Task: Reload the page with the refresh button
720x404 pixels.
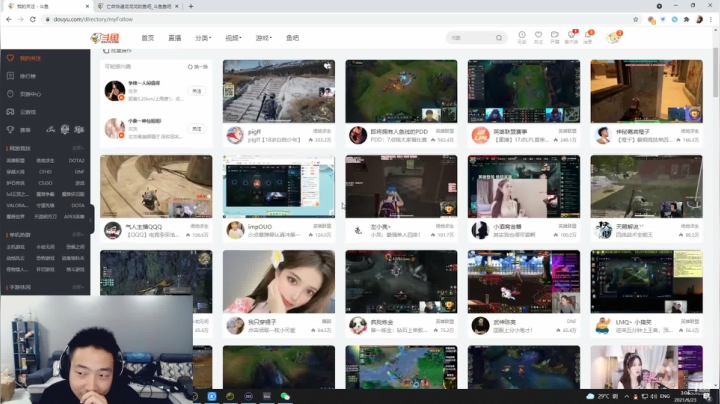Action: [33, 19]
